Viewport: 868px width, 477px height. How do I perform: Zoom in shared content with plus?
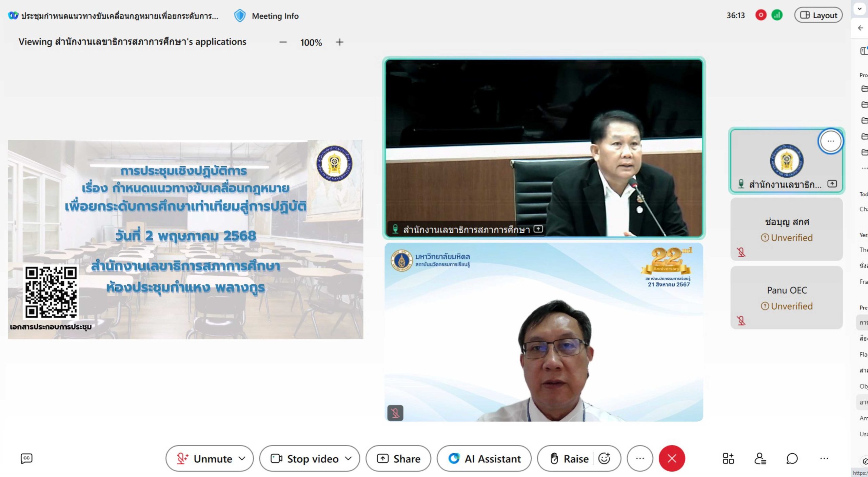[x=339, y=42]
